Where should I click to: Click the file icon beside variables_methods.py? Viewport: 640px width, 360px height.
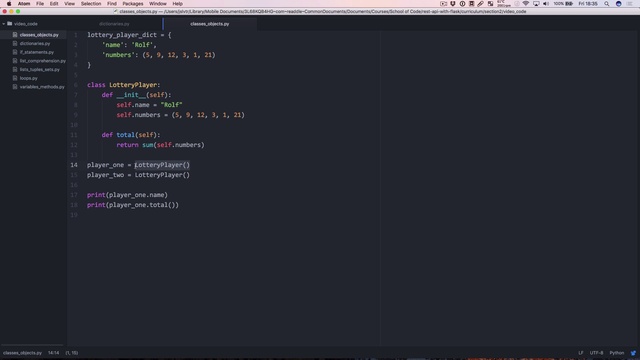click(x=15, y=87)
